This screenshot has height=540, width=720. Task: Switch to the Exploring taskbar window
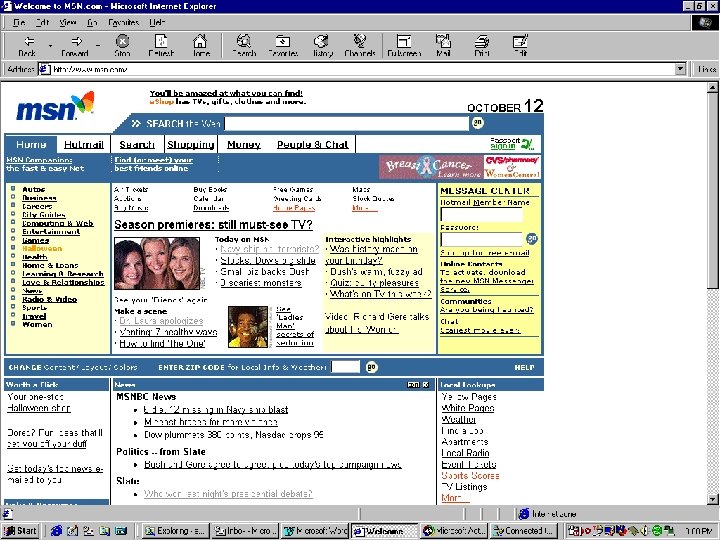174,531
